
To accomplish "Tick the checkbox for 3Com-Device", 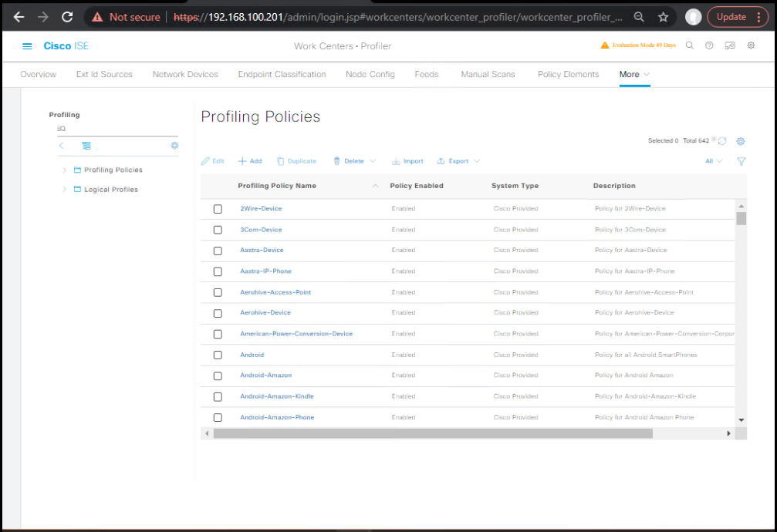I will coord(218,230).
